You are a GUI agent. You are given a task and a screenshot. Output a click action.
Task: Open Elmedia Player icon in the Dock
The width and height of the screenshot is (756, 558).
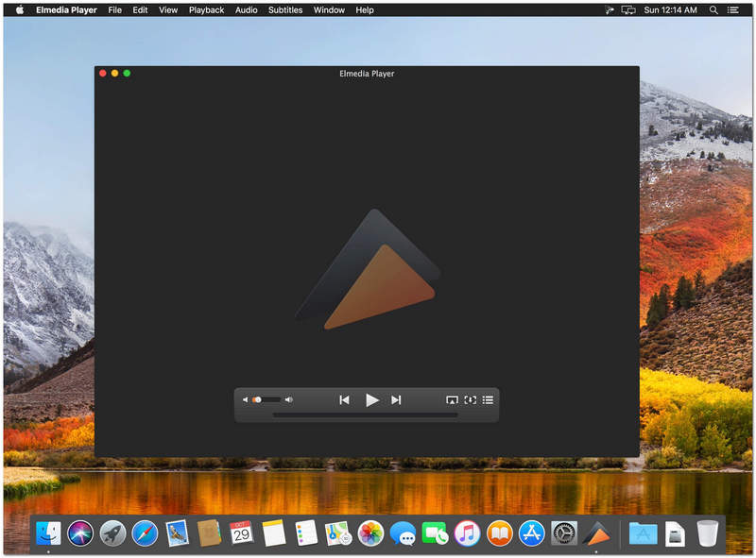(x=595, y=533)
